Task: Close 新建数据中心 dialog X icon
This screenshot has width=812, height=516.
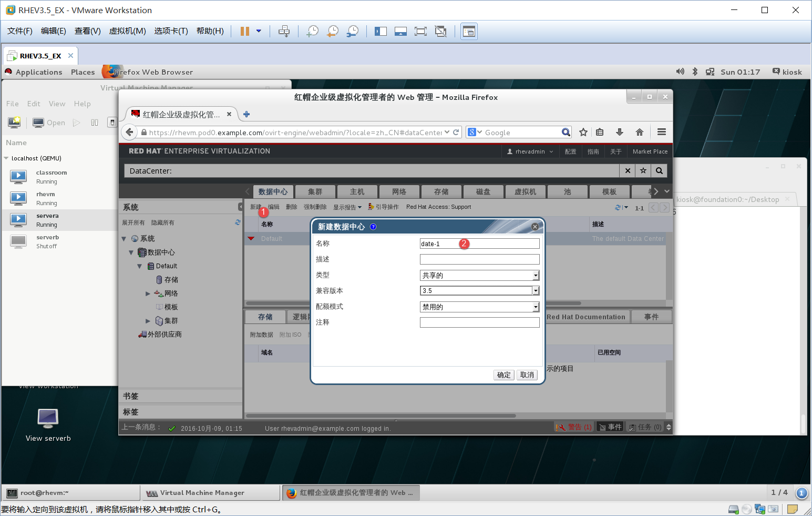Action: pos(535,227)
